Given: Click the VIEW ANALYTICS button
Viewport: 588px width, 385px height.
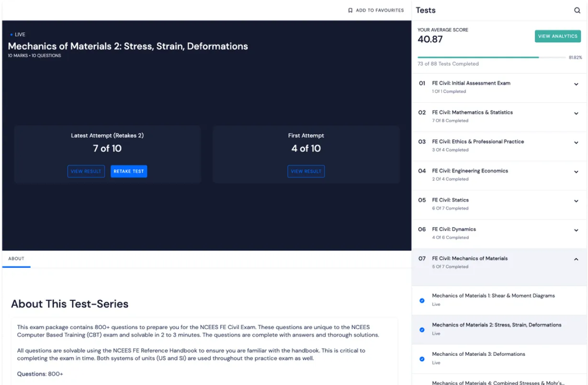Looking at the screenshot, I should pos(557,36).
